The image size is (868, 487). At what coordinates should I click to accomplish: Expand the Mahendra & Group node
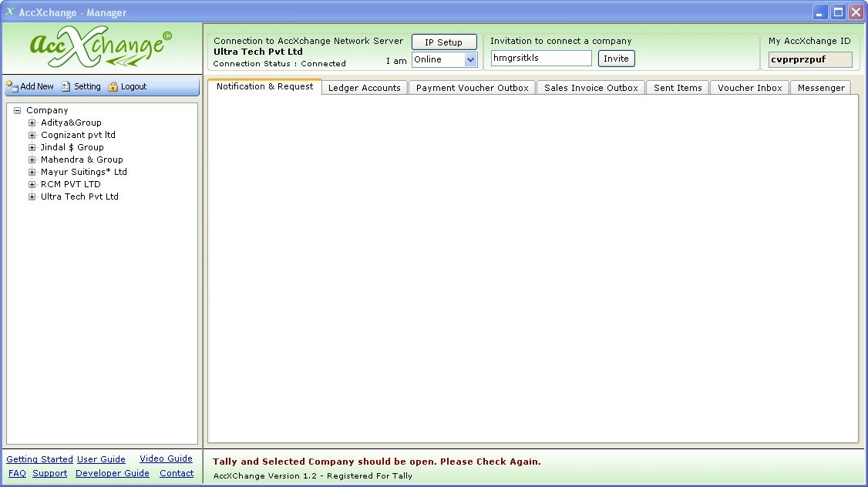pyautogui.click(x=32, y=160)
